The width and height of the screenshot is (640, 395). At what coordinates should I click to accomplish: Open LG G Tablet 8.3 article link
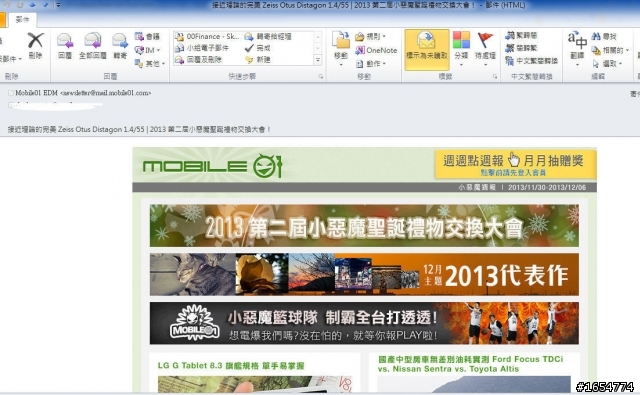click(x=231, y=366)
